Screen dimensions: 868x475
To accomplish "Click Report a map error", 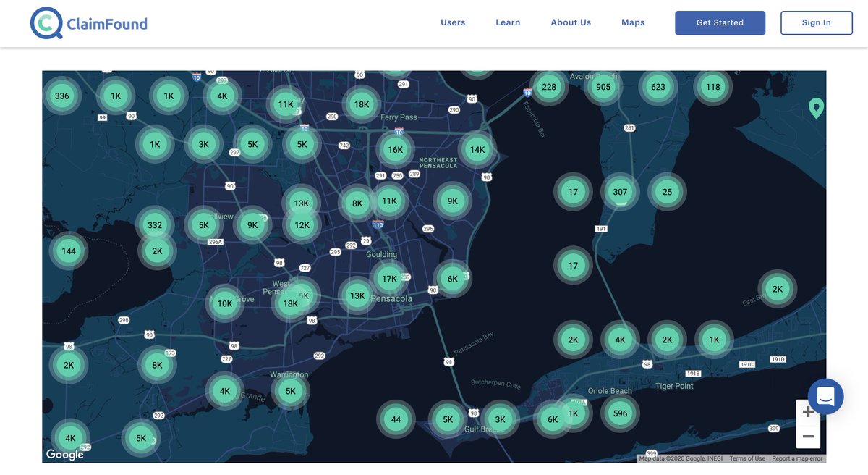I will [797, 458].
